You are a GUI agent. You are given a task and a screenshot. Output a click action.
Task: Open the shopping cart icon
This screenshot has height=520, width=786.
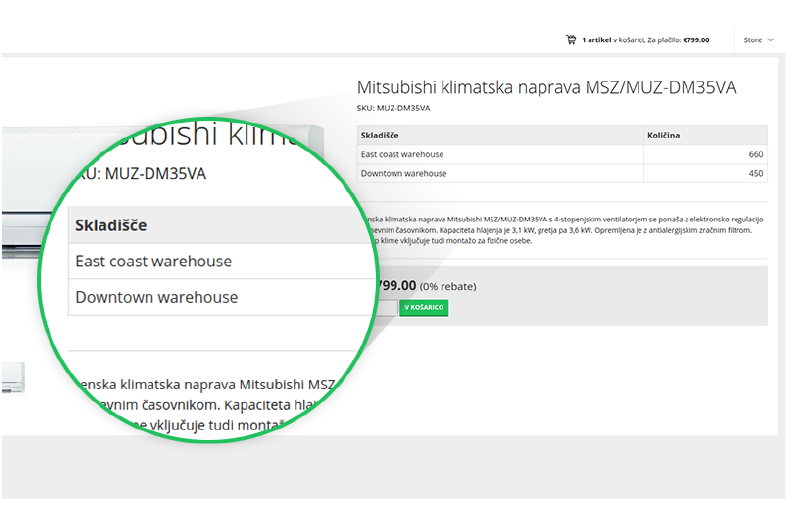click(x=571, y=40)
